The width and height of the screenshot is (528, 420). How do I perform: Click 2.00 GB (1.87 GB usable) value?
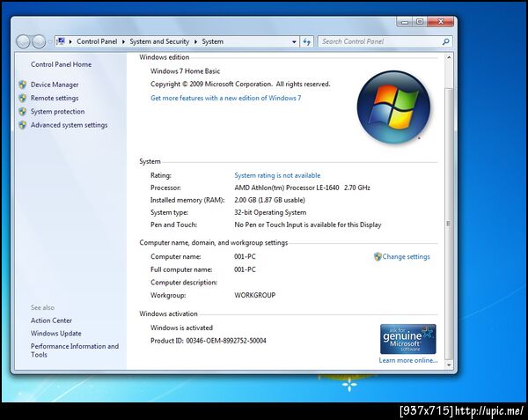point(269,200)
